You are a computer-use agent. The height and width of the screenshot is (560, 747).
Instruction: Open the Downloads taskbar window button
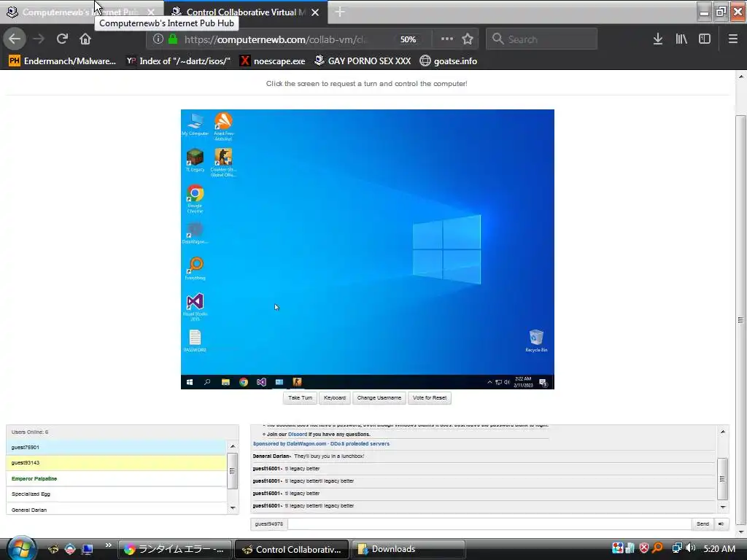409,550
